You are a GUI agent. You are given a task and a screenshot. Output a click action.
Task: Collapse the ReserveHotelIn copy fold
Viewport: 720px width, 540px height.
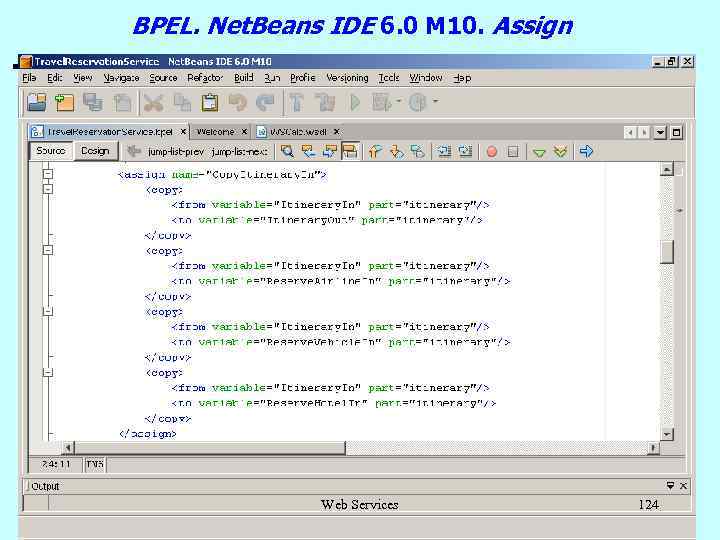48,372
